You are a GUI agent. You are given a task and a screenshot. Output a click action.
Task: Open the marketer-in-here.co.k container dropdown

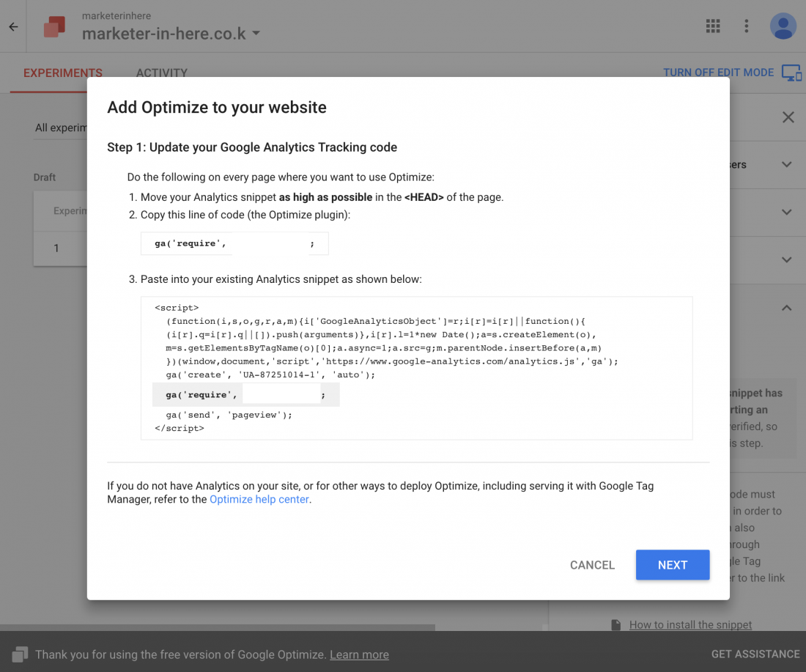tap(171, 34)
